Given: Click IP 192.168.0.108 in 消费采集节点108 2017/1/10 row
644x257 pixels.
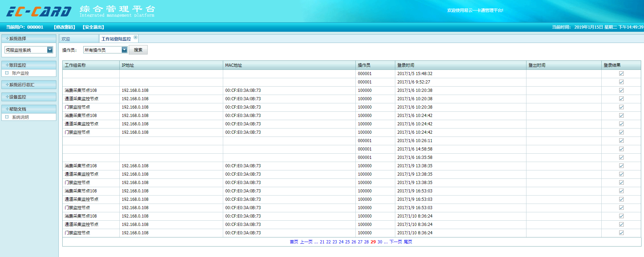Looking at the screenshot, I should pos(135,216).
